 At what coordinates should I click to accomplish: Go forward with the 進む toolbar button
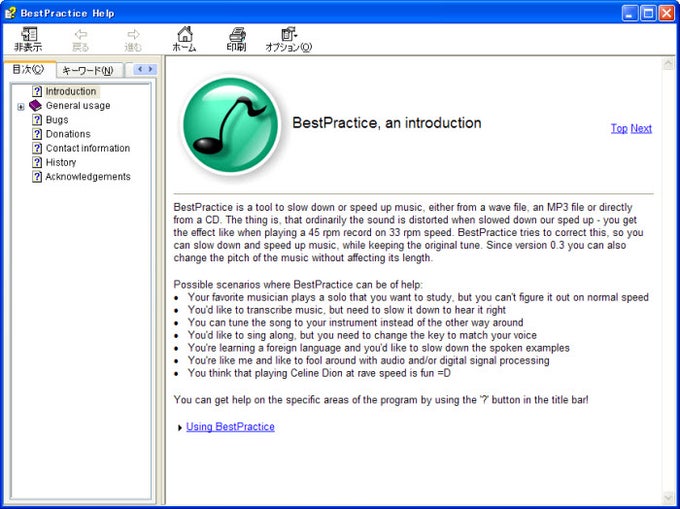133,39
